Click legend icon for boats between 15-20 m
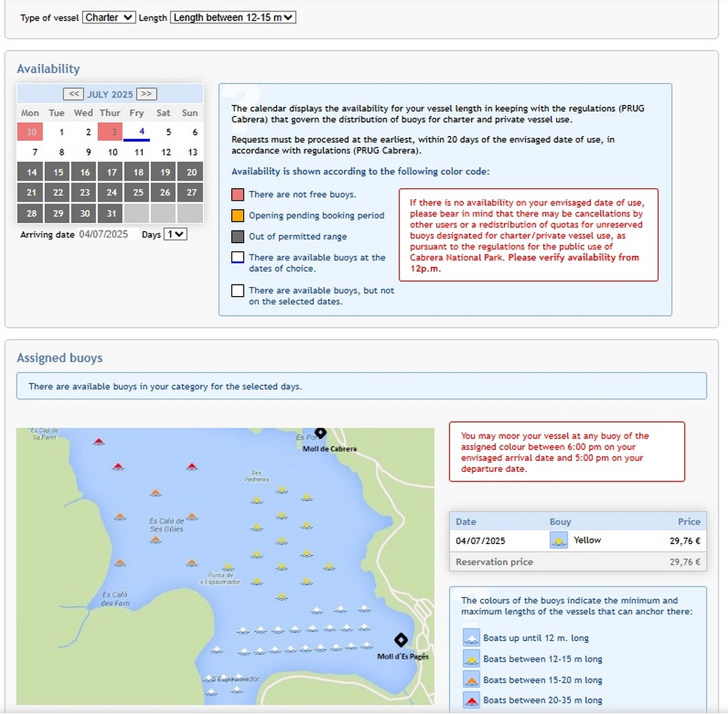 471,680
